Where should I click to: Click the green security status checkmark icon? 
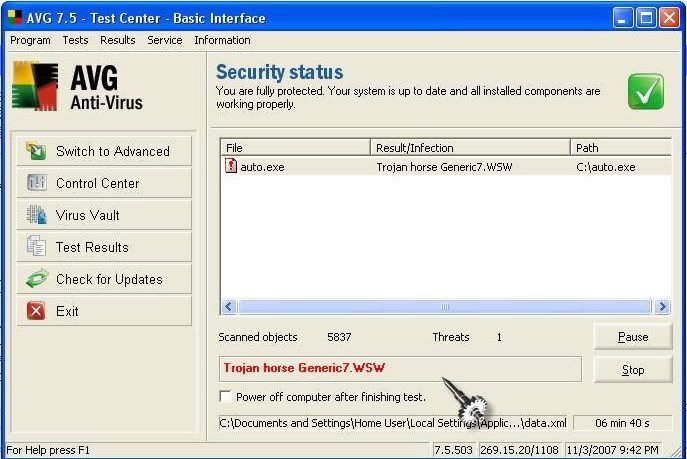[646, 92]
